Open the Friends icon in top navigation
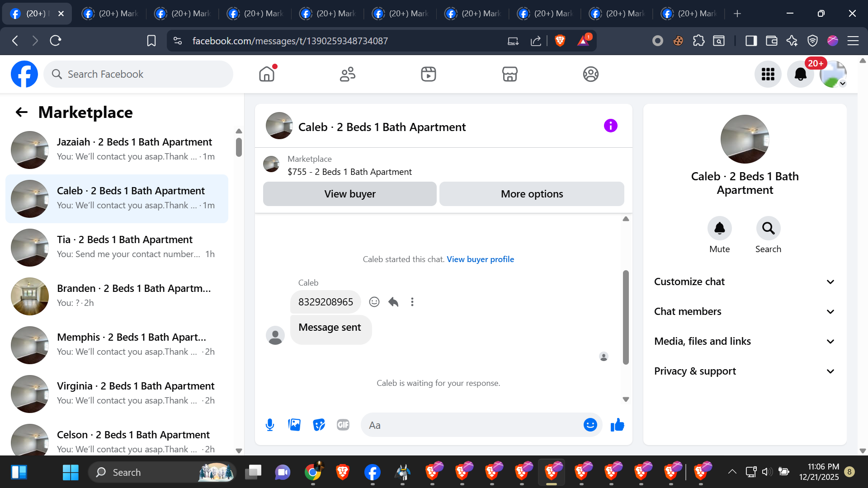The width and height of the screenshot is (868, 488). [x=348, y=74]
